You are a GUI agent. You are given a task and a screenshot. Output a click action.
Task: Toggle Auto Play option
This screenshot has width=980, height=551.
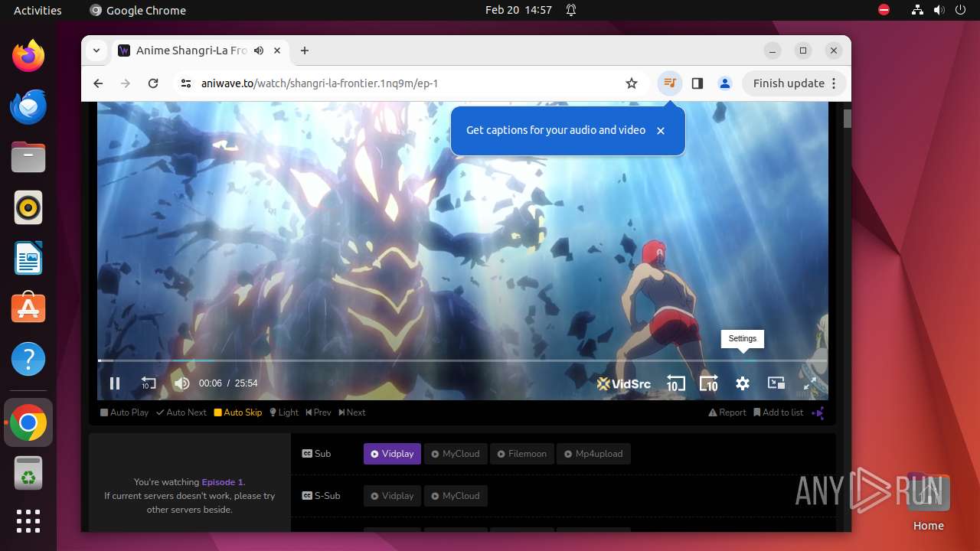[125, 412]
